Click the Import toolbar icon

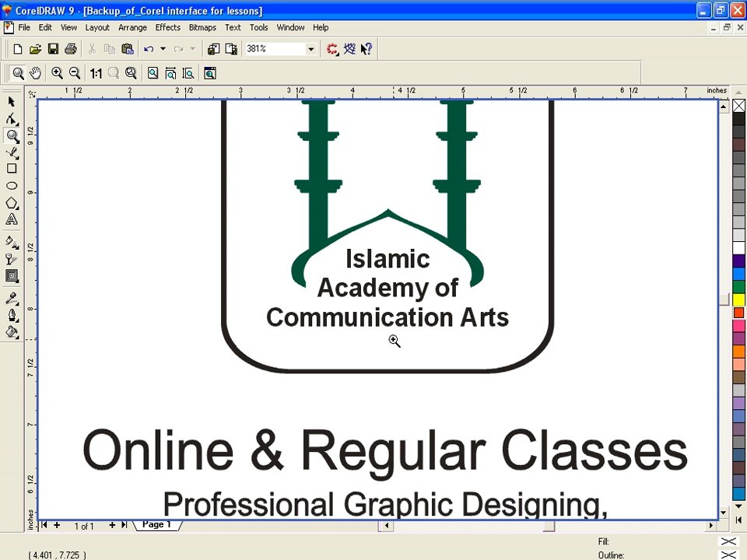(213, 49)
